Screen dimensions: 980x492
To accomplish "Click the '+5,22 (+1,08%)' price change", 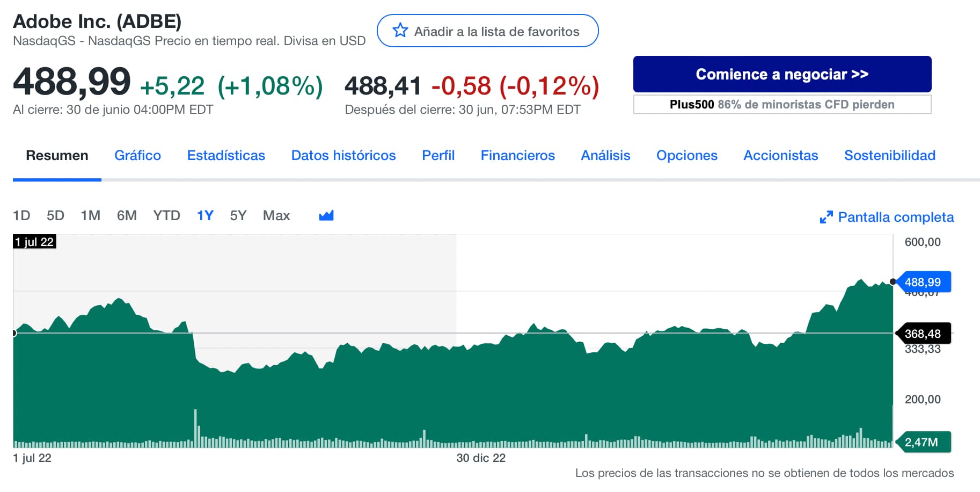I will point(231,86).
